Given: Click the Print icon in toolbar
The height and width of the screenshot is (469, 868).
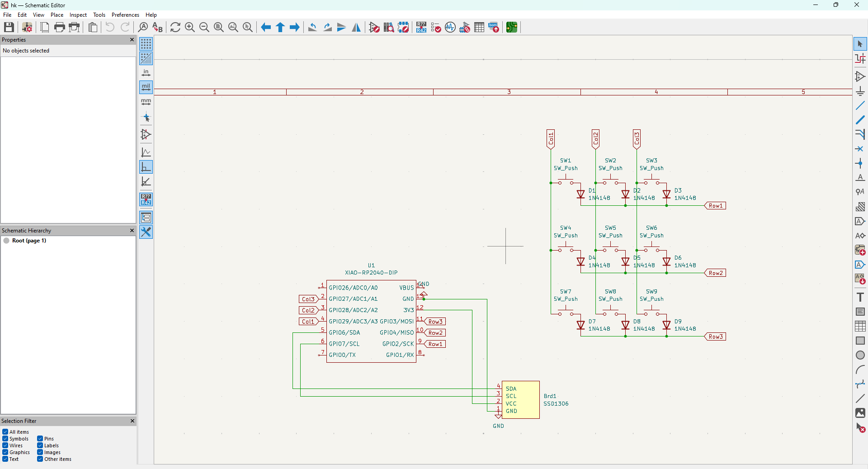Looking at the screenshot, I should click(59, 27).
